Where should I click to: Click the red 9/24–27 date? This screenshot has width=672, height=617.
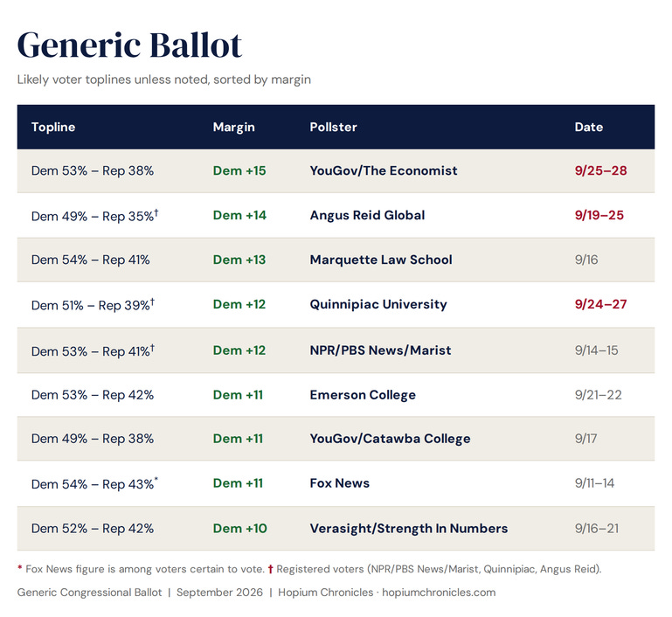pyautogui.click(x=600, y=304)
